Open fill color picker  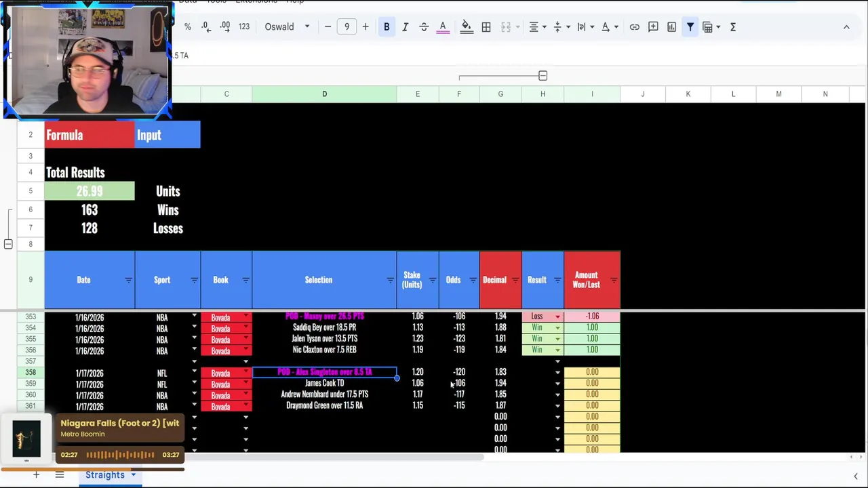[x=467, y=27]
